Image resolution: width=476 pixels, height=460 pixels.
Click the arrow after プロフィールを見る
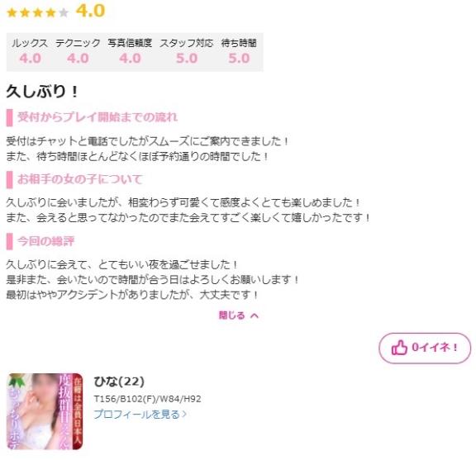click(183, 415)
